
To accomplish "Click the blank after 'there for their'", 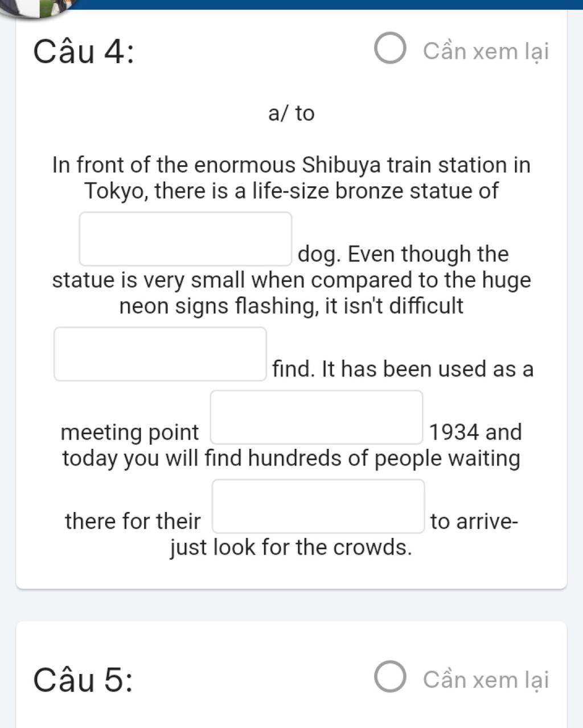I will [319, 506].
